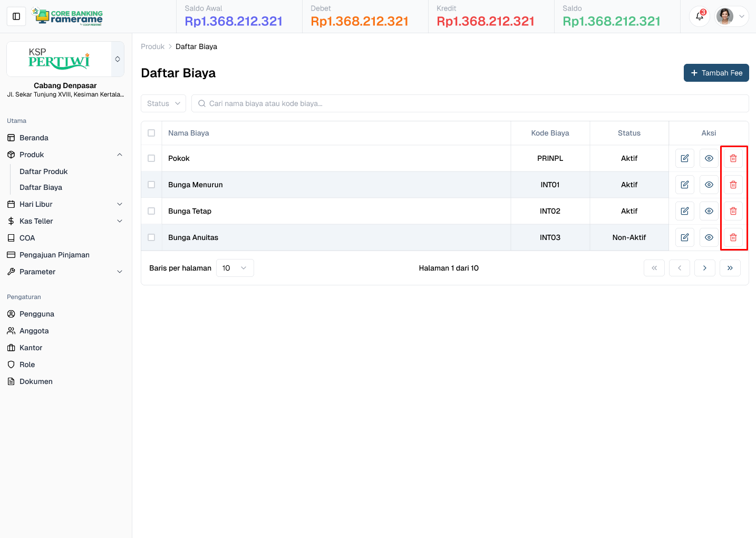Viewport: 756px width, 538px height.
Task: Expand the Kas Teller sidebar section
Action: [65, 221]
